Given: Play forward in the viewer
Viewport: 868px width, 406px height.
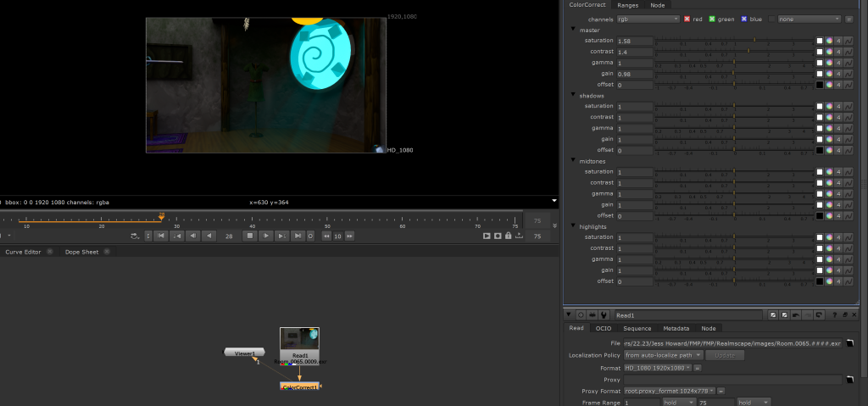Looking at the screenshot, I should pyautogui.click(x=266, y=236).
